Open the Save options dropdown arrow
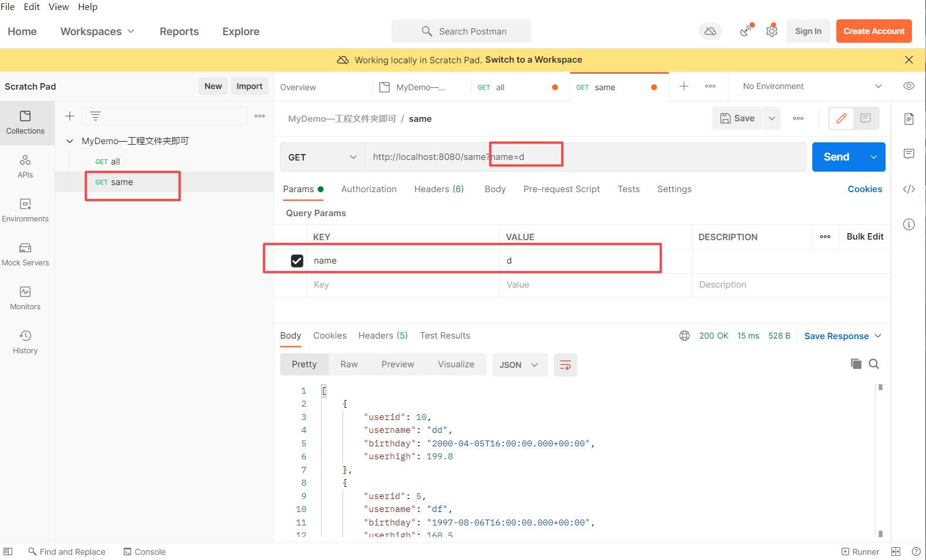 tap(772, 118)
